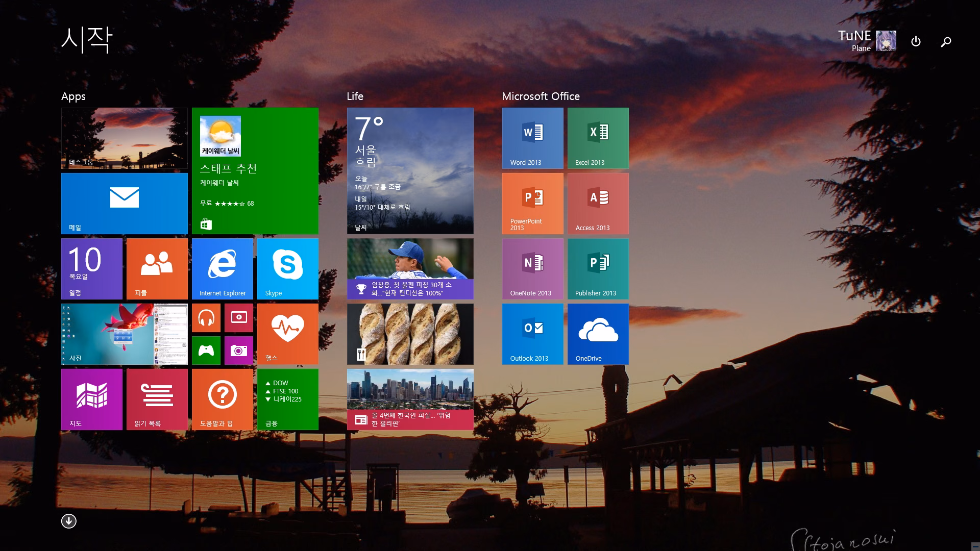Image resolution: width=980 pixels, height=551 pixels.
Task: Open the small Xbox Games controller tile
Action: (206, 350)
